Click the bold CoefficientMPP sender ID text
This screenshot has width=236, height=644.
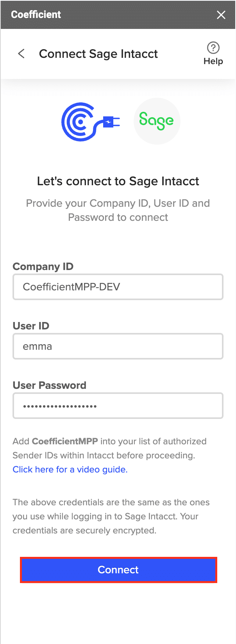point(65,441)
